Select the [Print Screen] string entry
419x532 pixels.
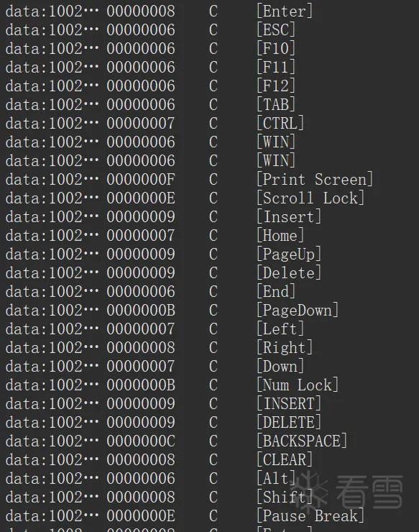click(209, 179)
